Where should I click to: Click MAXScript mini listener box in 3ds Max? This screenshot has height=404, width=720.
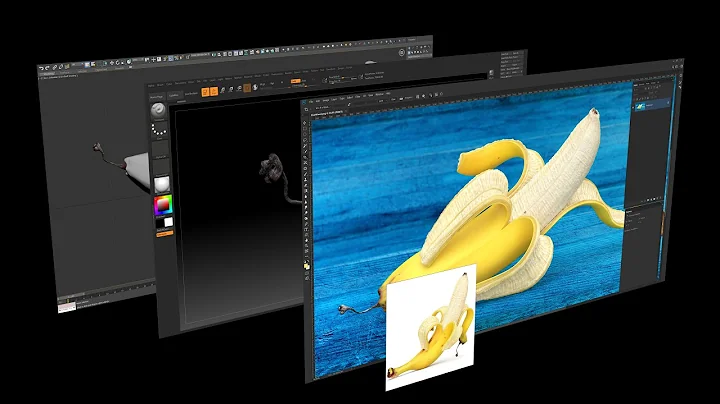pos(67,308)
